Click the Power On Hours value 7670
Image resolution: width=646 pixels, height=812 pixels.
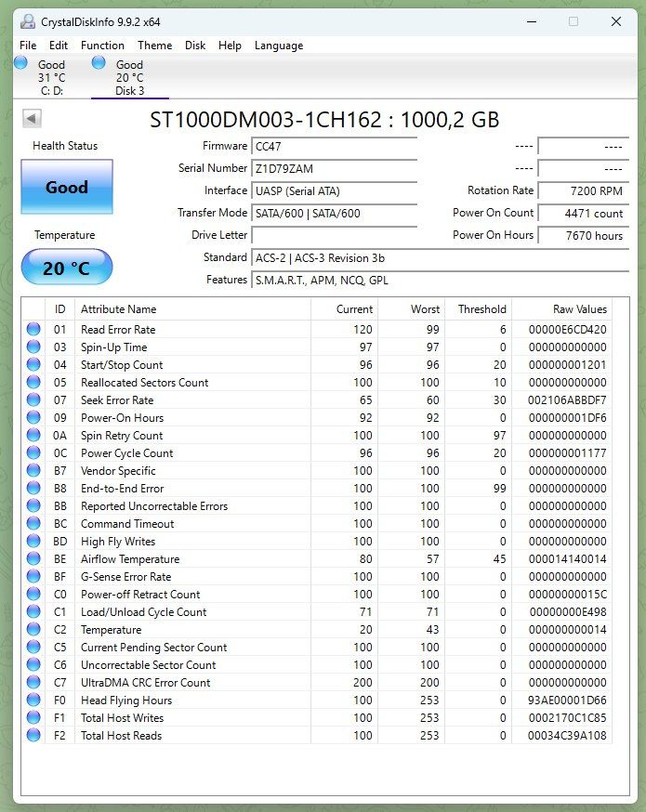pyautogui.click(x=584, y=236)
